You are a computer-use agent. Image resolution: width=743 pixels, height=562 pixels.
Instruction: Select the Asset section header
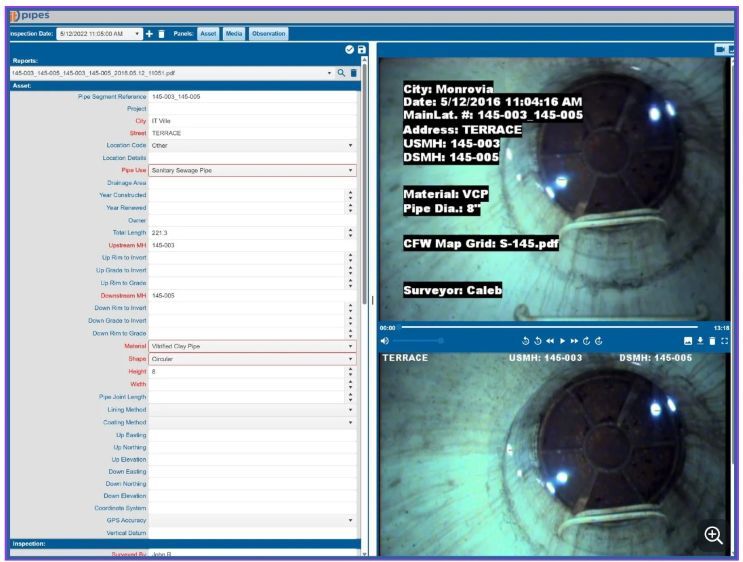185,86
